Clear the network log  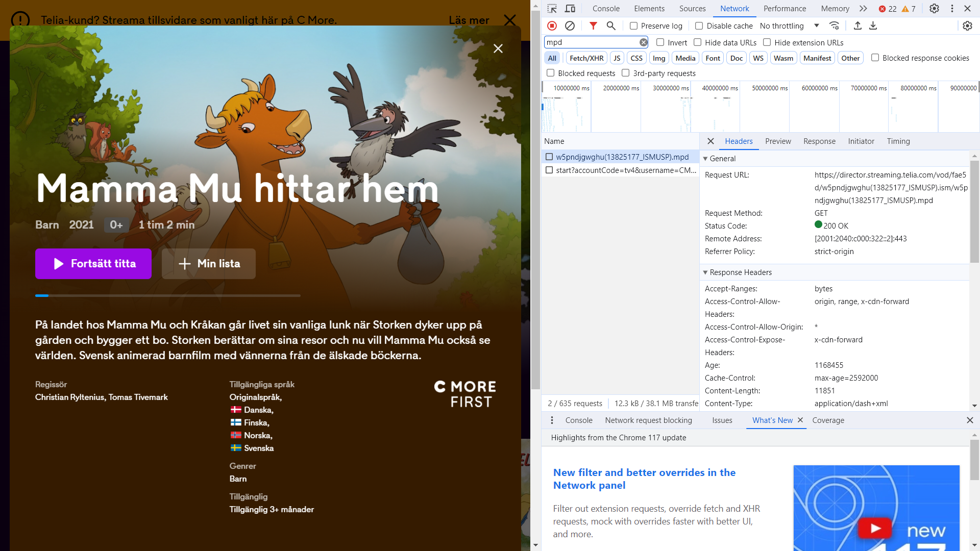coord(570,26)
